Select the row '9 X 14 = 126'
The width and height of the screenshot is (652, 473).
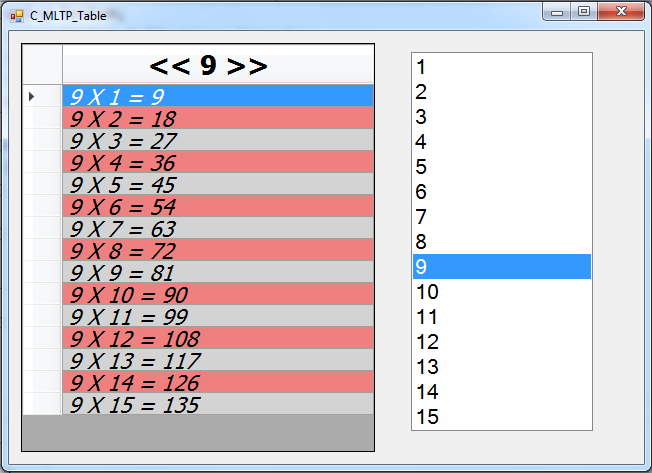218,382
